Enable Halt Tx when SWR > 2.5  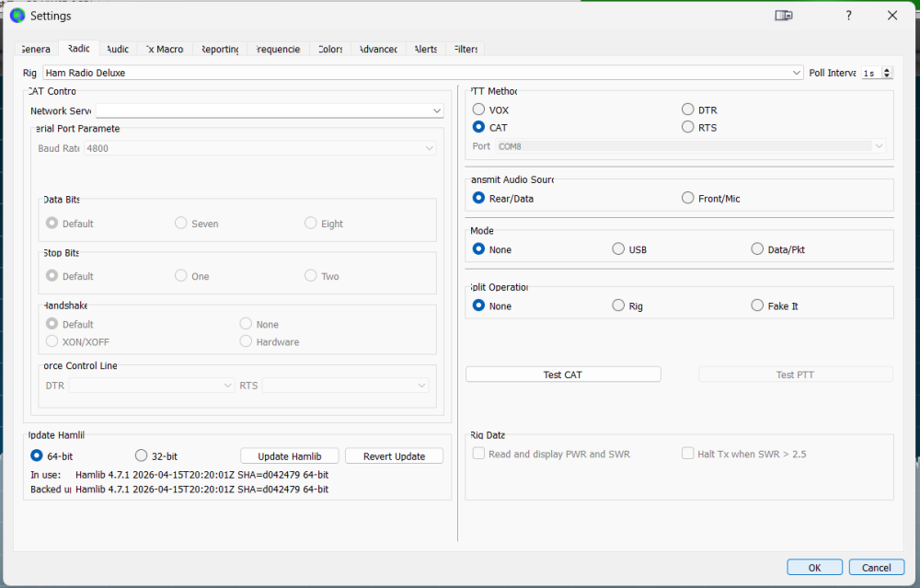pyautogui.click(x=744, y=454)
